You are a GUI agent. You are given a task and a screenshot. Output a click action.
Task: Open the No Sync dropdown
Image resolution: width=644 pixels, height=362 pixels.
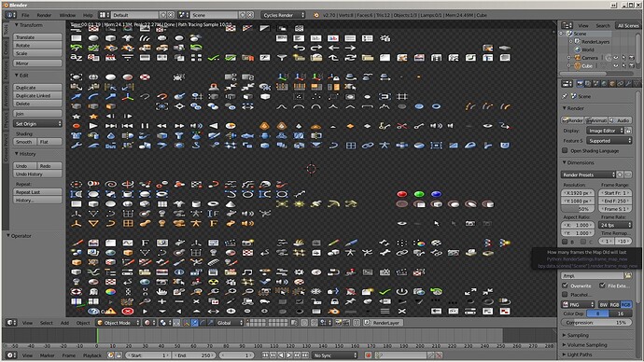tap(334, 355)
